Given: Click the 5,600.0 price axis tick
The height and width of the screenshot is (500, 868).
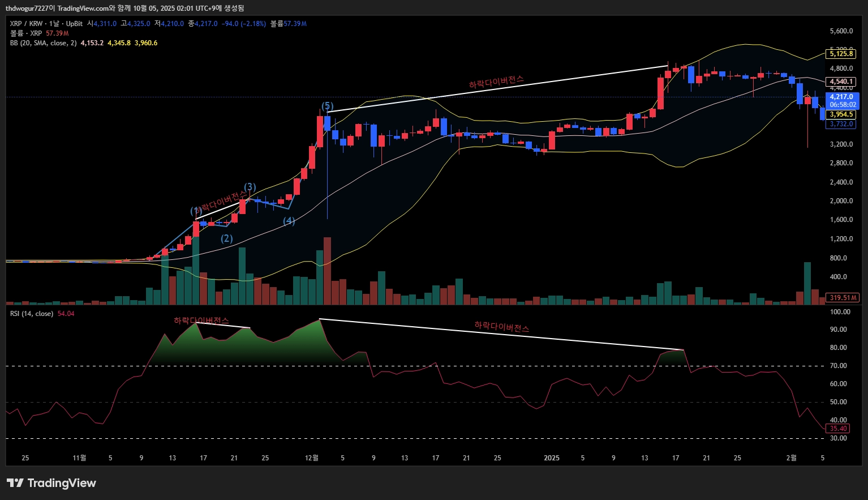Looking at the screenshot, I should coord(841,31).
